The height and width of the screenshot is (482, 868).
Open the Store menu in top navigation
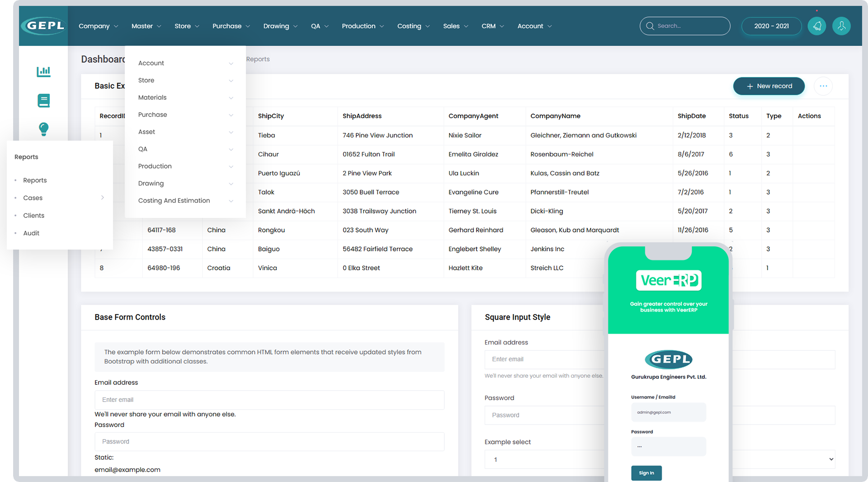coord(187,26)
